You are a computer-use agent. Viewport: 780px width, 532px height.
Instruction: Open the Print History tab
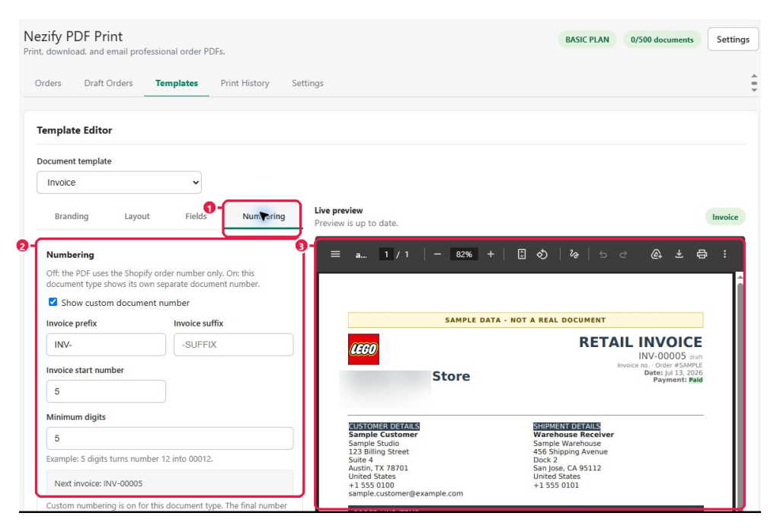pos(245,83)
